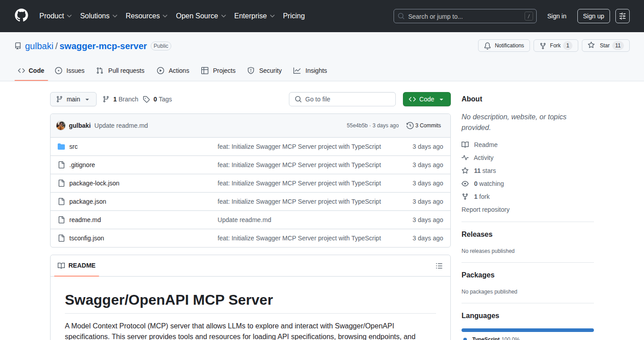Screen dimensions: 644x340
Task: Click the Fork count 1 badge
Action: click(x=568, y=46)
